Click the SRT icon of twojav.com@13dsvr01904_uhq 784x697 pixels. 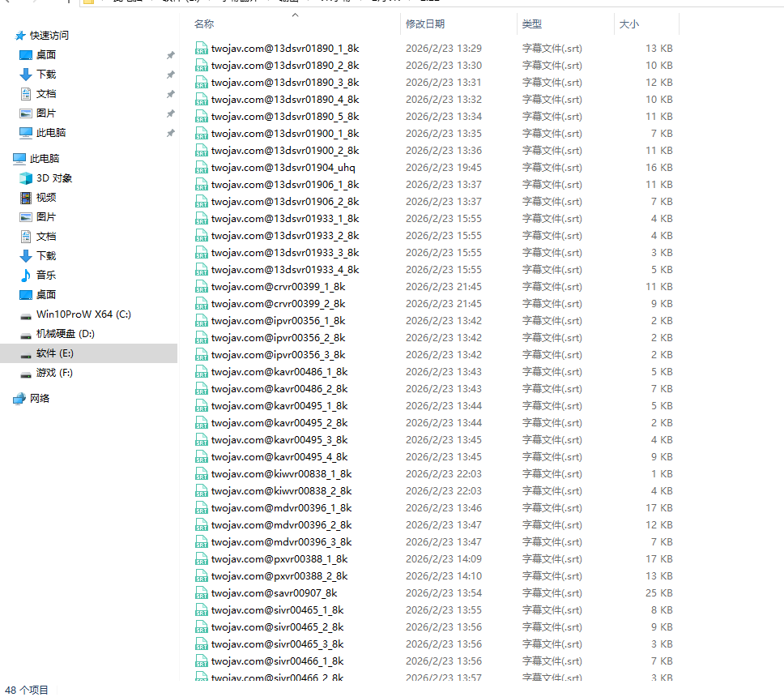(202, 168)
